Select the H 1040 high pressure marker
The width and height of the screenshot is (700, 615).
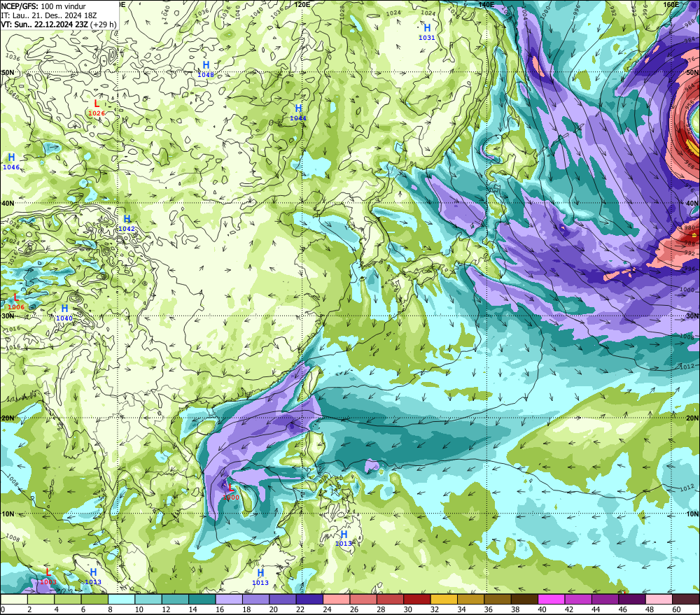64,313
